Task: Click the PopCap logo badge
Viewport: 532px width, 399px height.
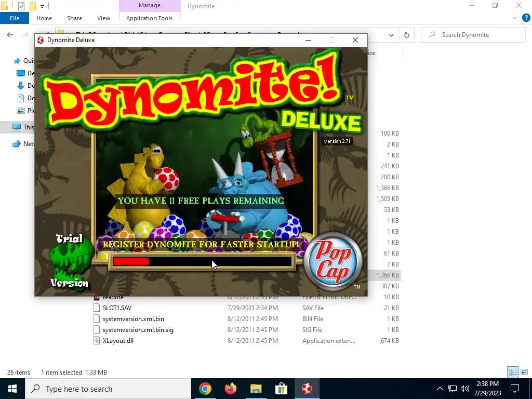Action: coord(332,262)
